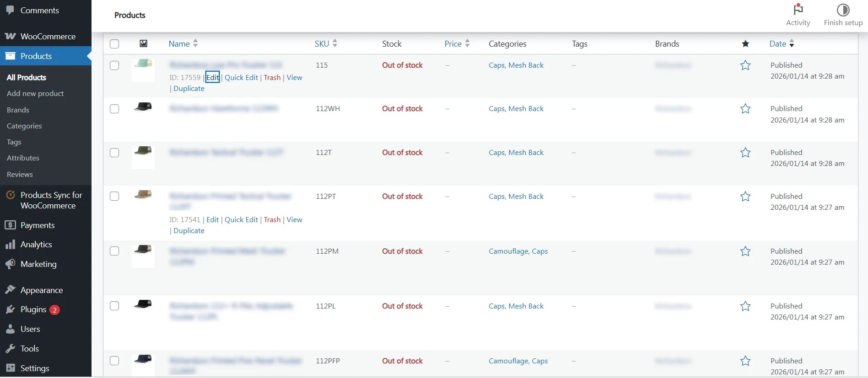This screenshot has height=378, width=868.
Task: Toggle featured star for SKU 115
Action: [745, 65]
